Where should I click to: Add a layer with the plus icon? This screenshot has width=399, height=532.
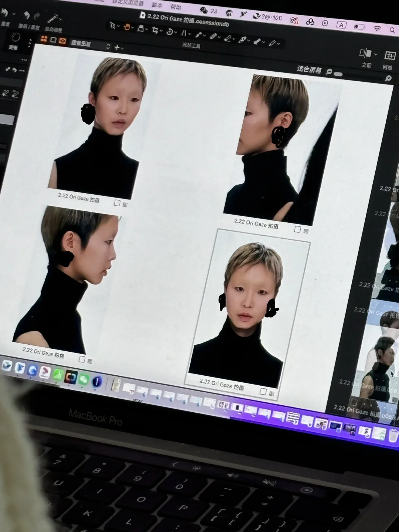(x=117, y=47)
